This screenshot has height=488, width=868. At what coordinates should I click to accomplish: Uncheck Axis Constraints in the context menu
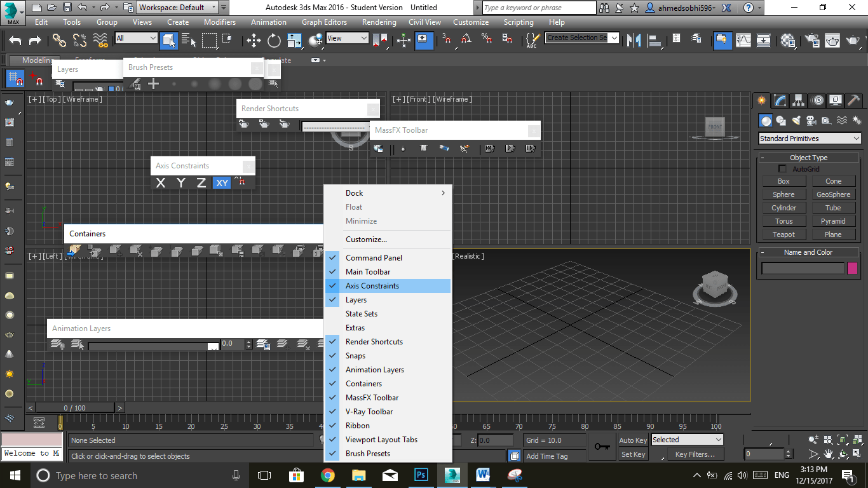click(x=372, y=286)
